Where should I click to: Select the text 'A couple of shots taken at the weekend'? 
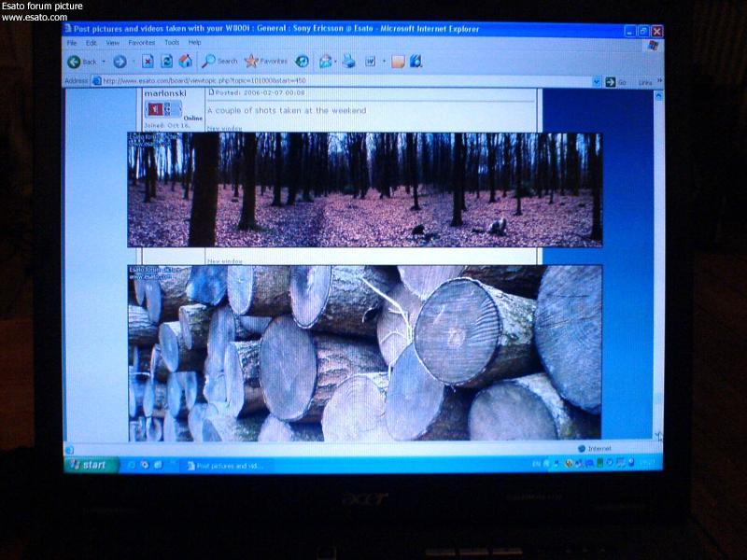coord(287,110)
